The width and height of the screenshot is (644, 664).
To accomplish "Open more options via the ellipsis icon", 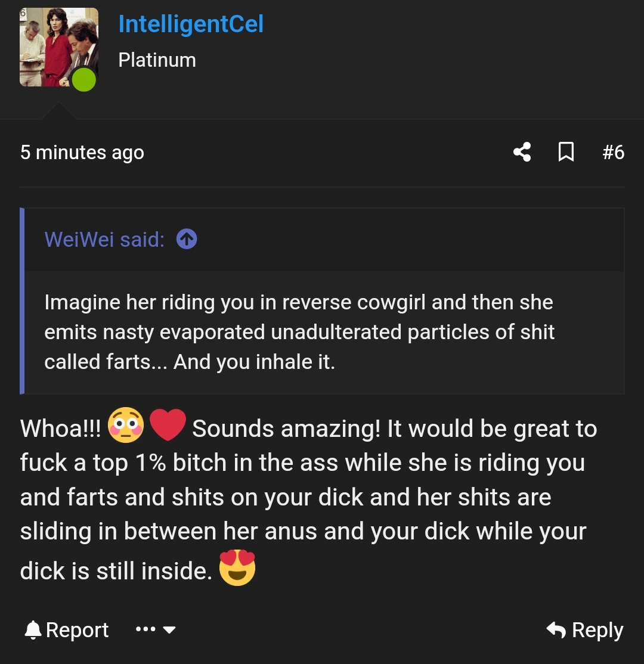I will (x=145, y=630).
